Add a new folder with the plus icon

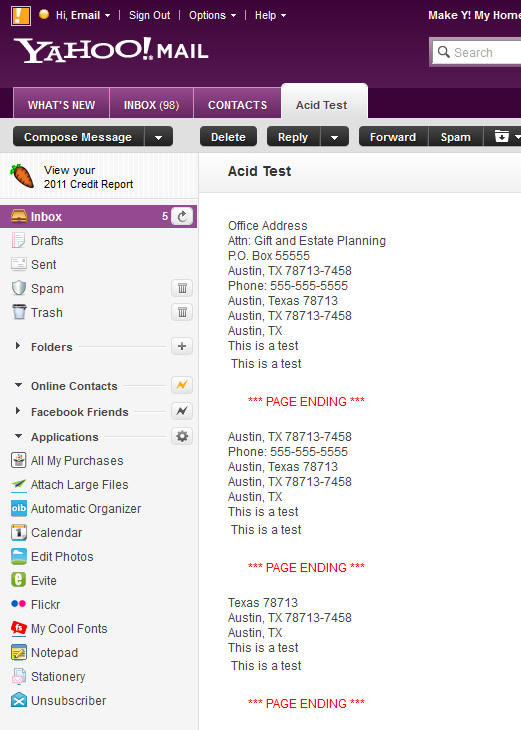(x=182, y=346)
